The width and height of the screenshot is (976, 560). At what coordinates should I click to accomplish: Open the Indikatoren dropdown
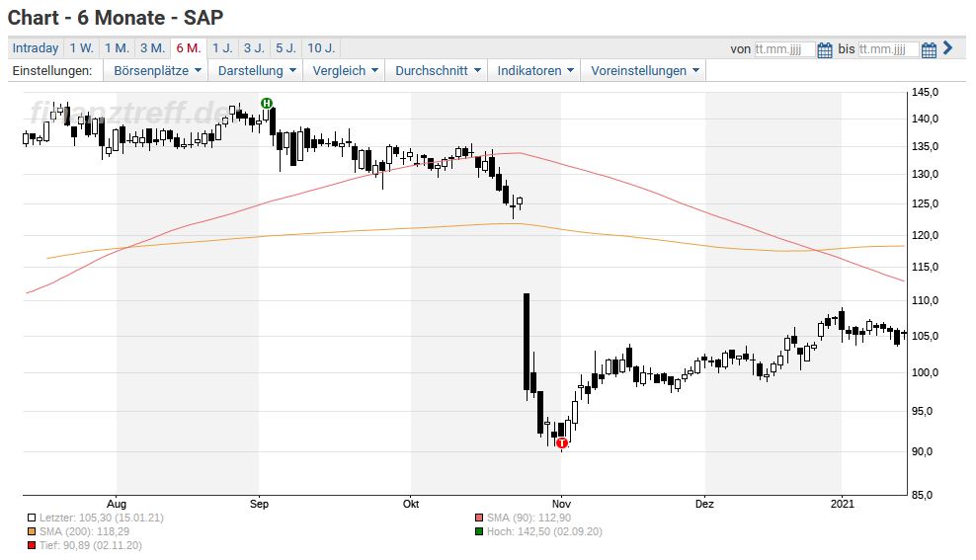[534, 71]
